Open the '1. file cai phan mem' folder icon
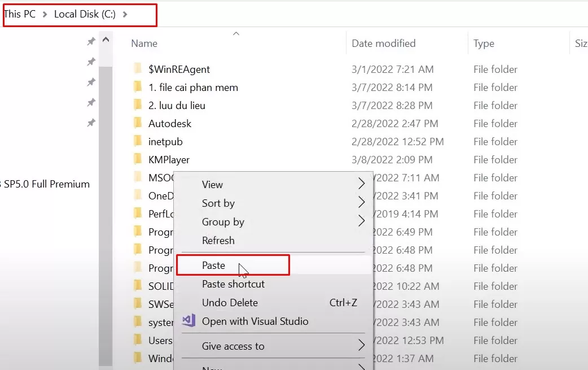This screenshot has width=588, height=370. point(138,87)
